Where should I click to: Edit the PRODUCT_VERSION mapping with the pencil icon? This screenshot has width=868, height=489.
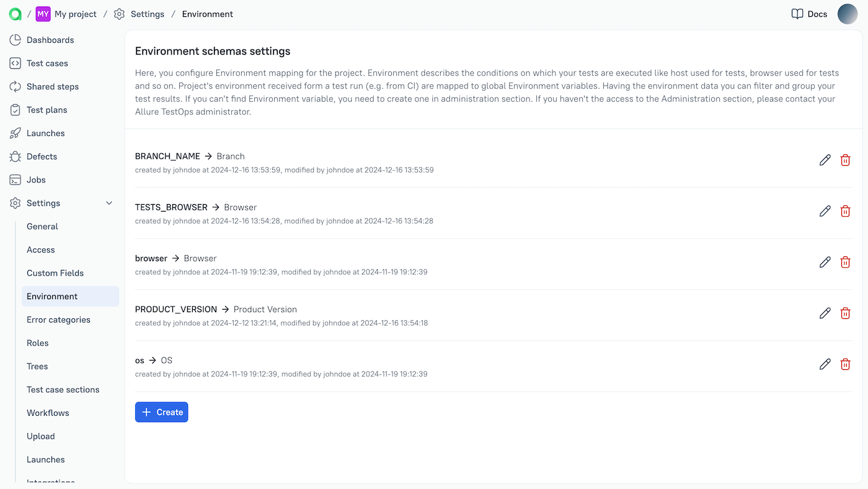(825, 313)
